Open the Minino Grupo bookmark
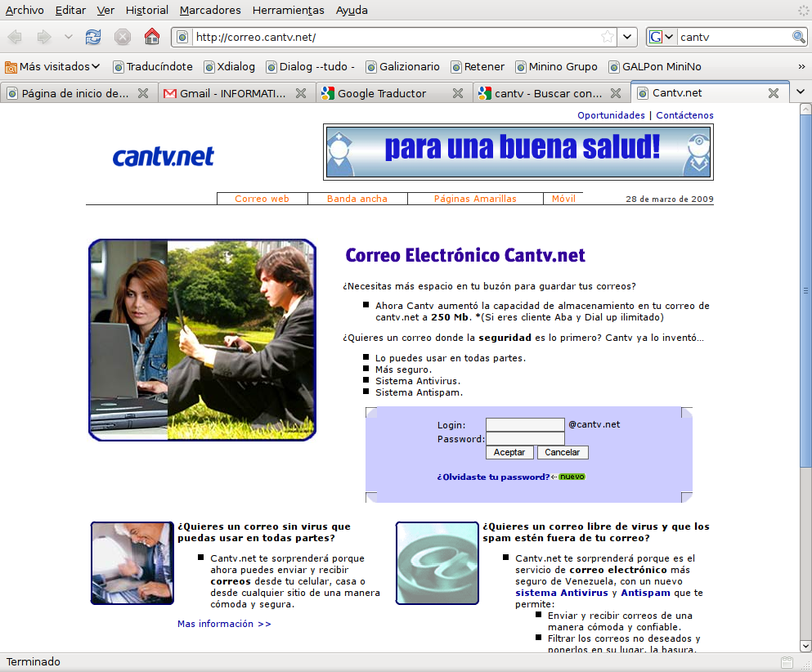Screen dimensions: 812x672 [x=557, y=67]
